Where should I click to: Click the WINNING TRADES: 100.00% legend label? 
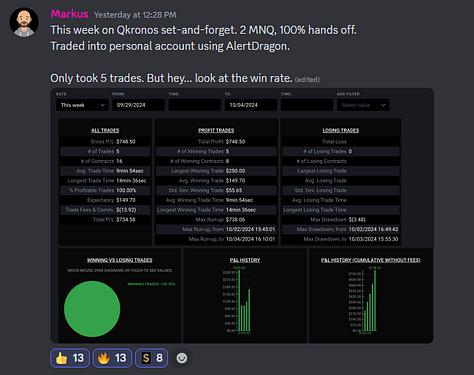point(151,284)
